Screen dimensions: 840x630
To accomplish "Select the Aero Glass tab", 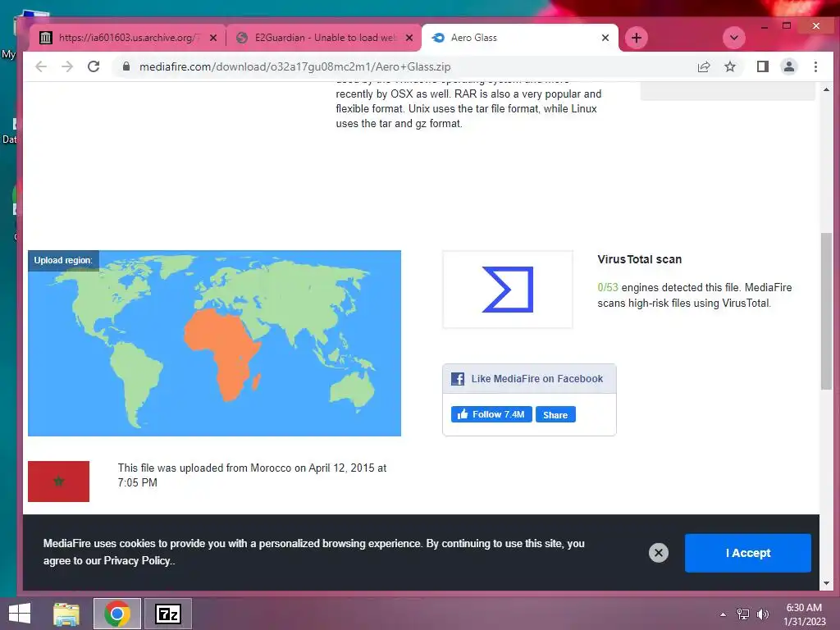I will [519, 38].
